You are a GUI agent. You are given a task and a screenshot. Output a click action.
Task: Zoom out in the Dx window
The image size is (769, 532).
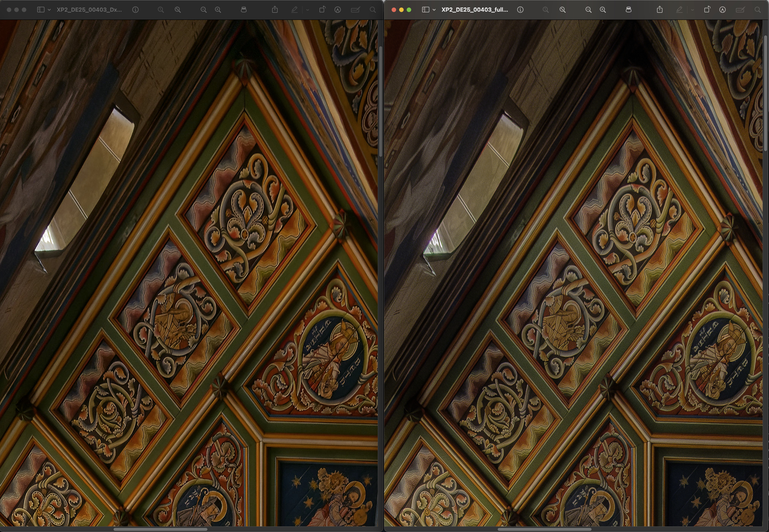point(203,10)
